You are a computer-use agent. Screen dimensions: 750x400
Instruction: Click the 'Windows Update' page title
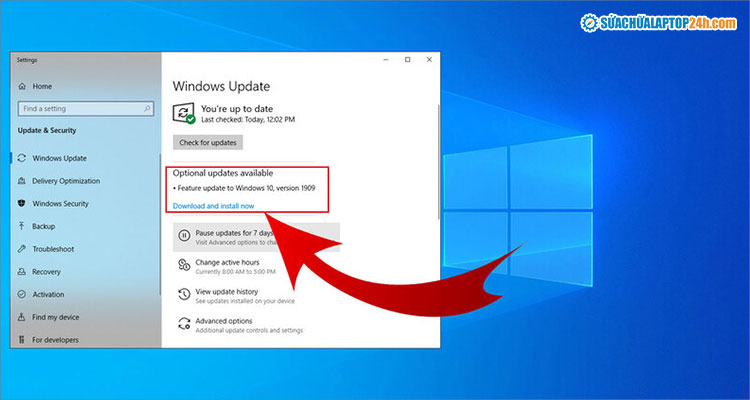click(x=221, y=87)
